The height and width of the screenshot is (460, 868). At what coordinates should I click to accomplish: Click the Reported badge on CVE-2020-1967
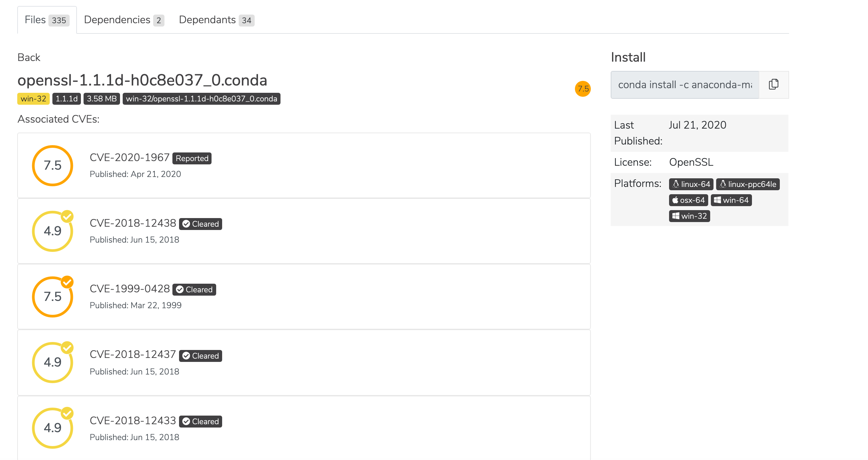pyautogui.click(x=192, y=158)
